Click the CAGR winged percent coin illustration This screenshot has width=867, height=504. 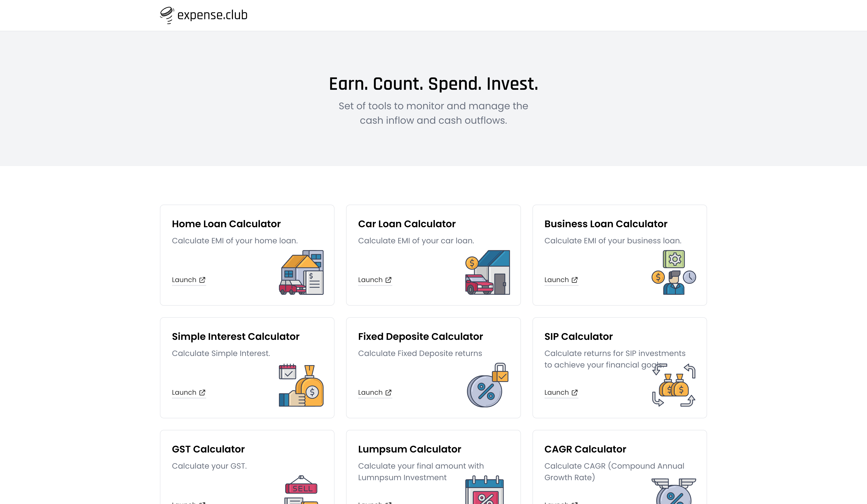(x=674, y=491)
